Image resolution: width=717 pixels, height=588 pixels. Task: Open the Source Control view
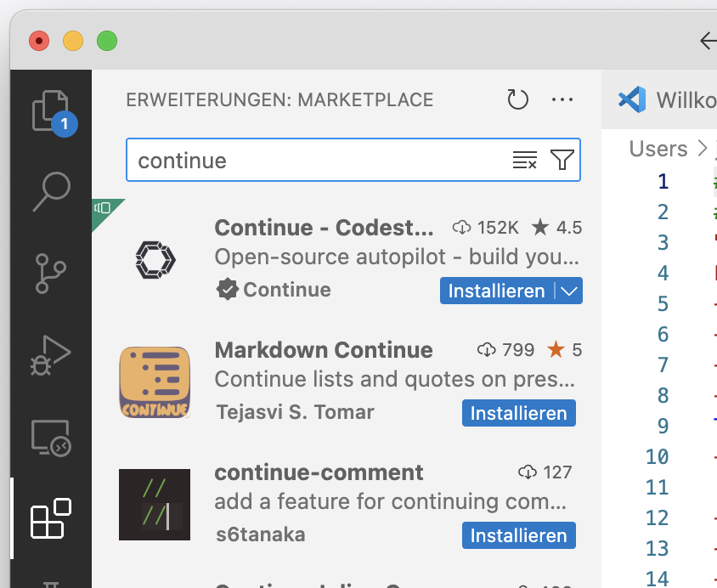coord(51,273)
